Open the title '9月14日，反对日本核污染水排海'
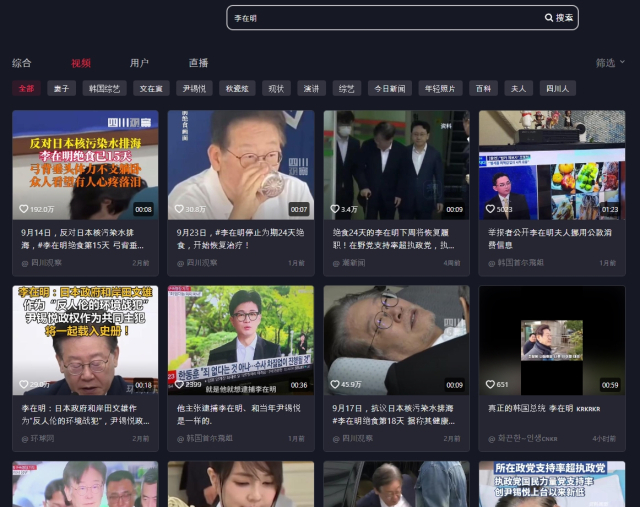The image size is (640, 507). tap(82, 239)
